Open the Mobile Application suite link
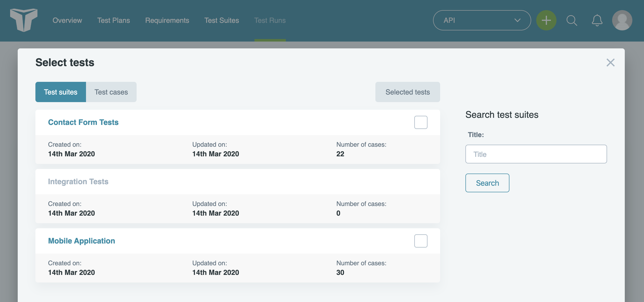 coord(81,241)
